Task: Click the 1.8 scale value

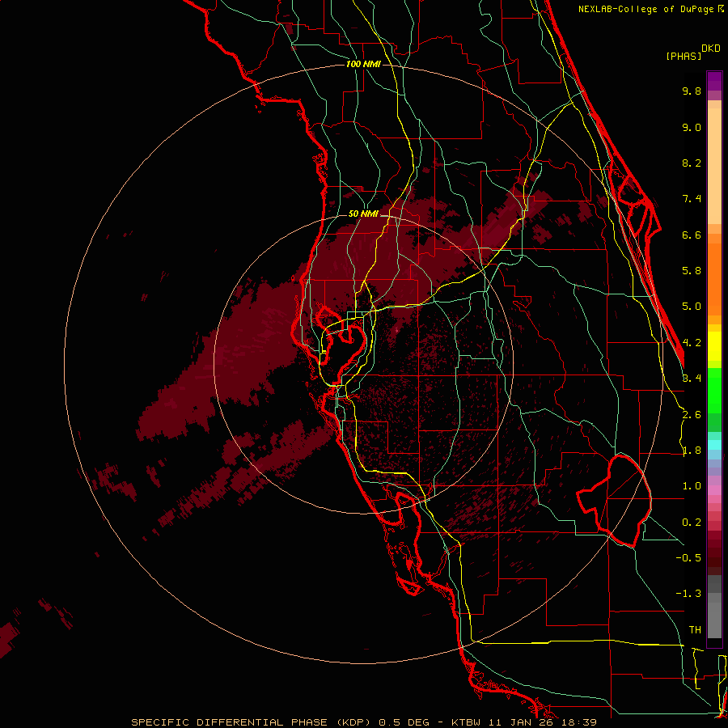Action: coord(692,451)
